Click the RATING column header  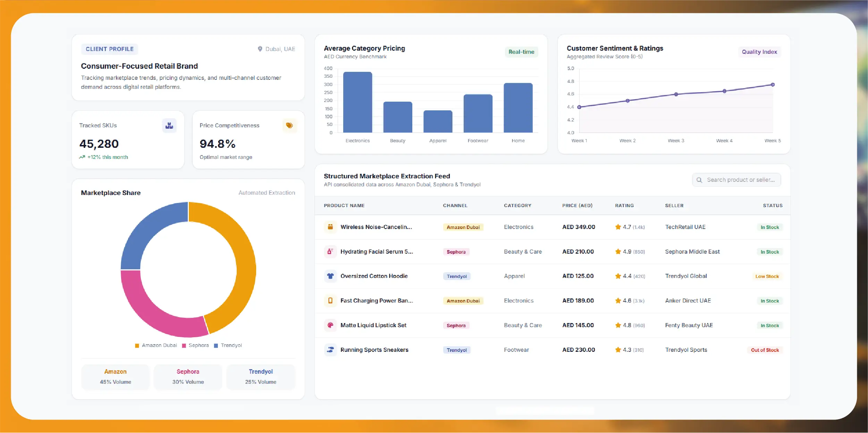pyautogui.click(x=624, y=206)
